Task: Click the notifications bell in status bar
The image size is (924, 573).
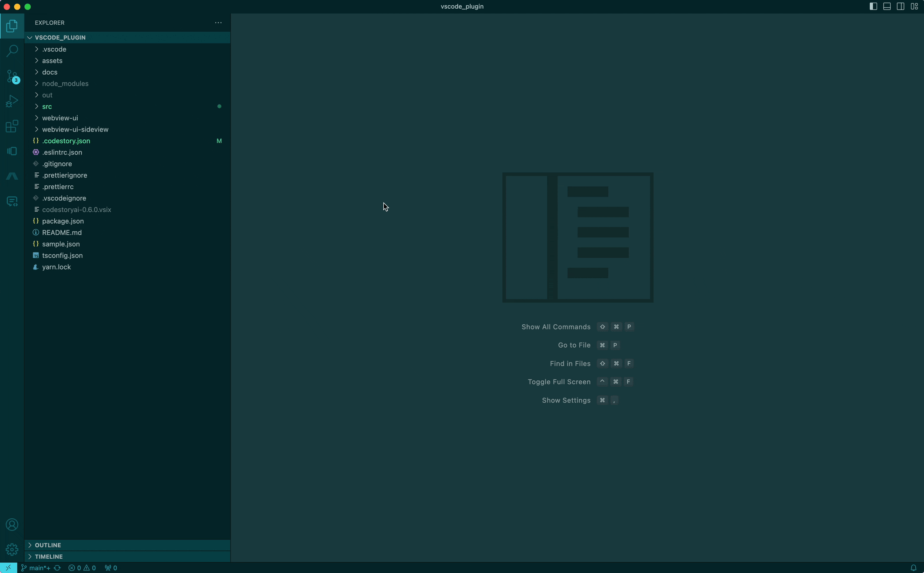Action: (x=913, y=568)
